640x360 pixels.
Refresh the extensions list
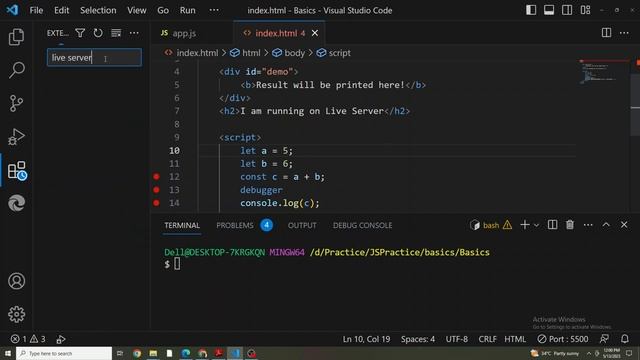(98, 33)
